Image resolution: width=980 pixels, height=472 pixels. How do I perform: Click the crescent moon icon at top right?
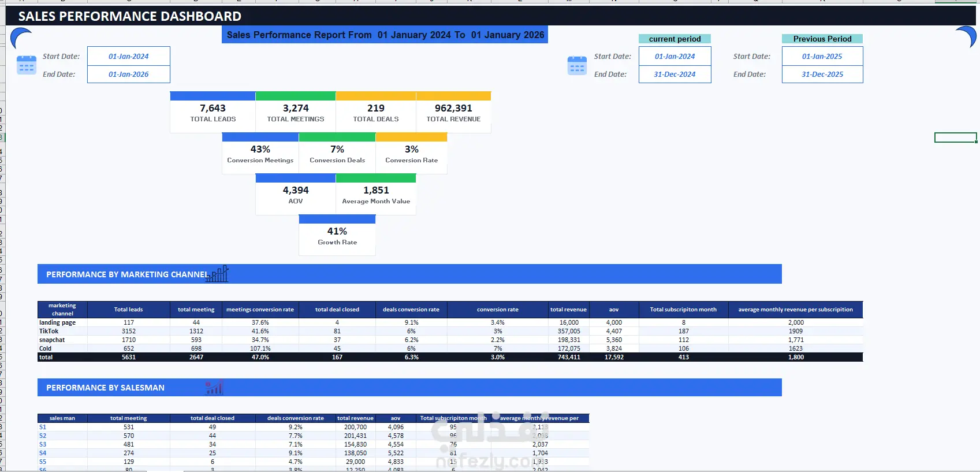click(x=966, y=36)
